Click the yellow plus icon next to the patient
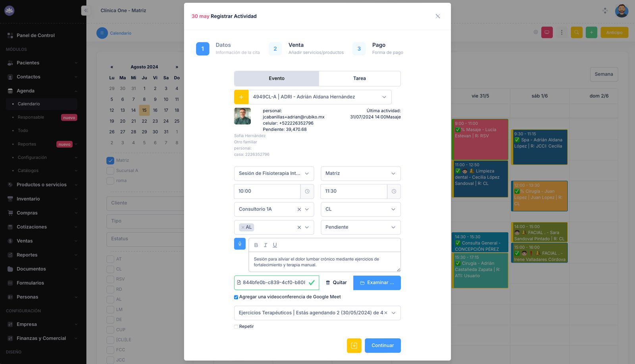 click(x=241, y=97)
